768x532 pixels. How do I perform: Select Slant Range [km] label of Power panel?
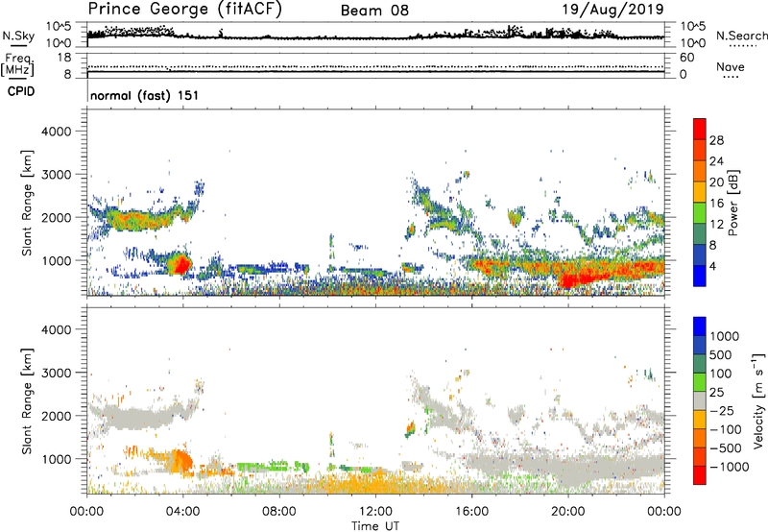click(x=27, y=203)
